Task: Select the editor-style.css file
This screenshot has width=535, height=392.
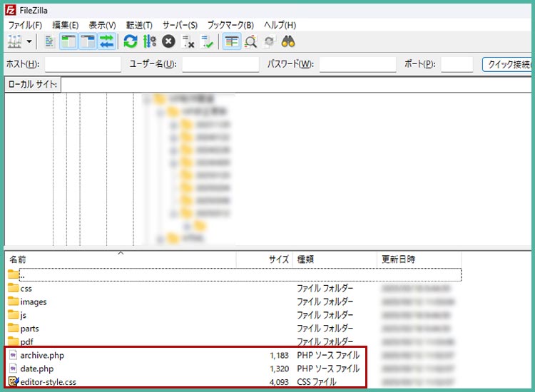Action: pos(234,382)
